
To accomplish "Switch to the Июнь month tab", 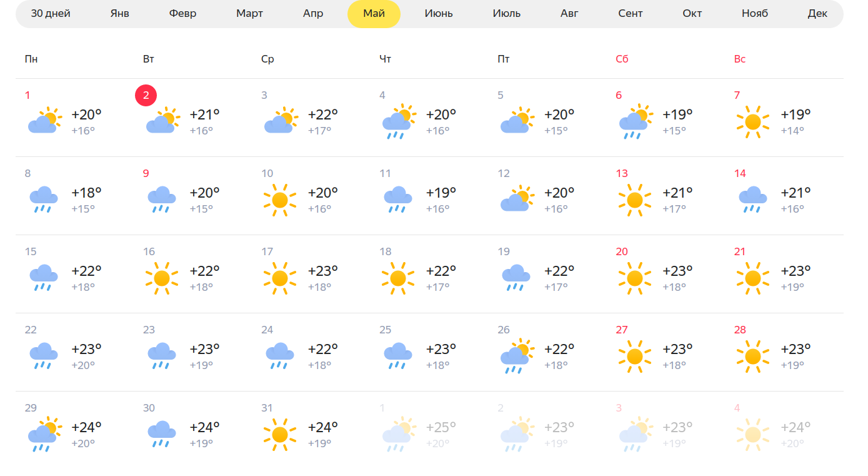I will [439, 14].
